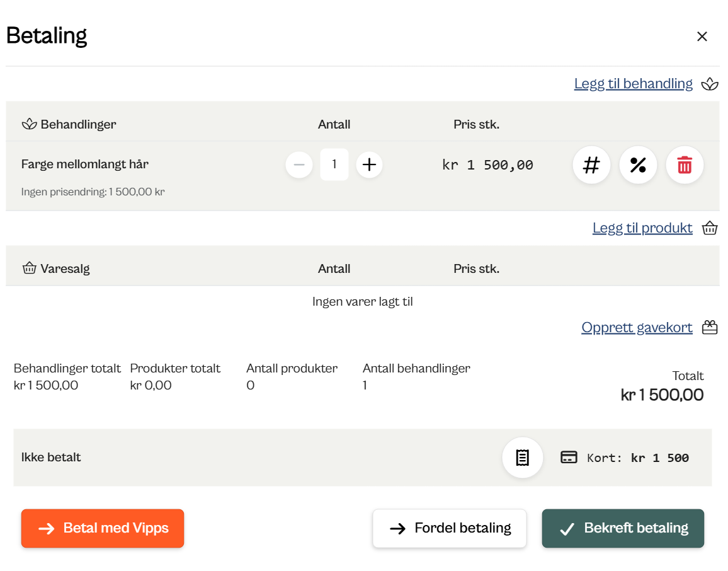Viewport: 728px width, 571px height.
Task: Delete treatment with red trash icon
Action: point(685,165)
